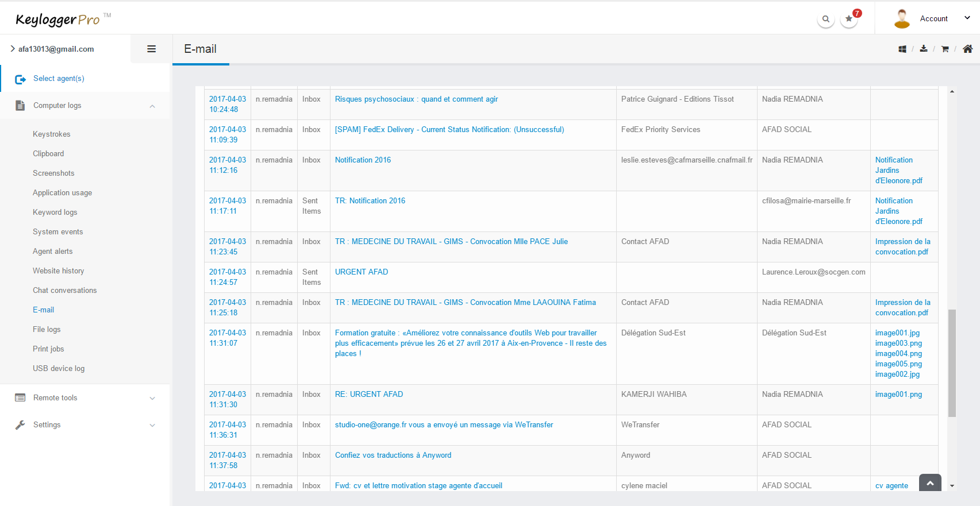Open Keystrokes in the sidebar
Image resolution: width=980 pixels, height=506 pixels.
pos(52,134)
